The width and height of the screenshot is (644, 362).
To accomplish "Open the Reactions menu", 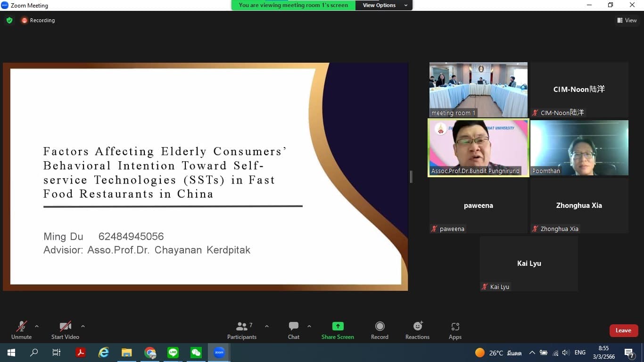I will tap(417, 330).
